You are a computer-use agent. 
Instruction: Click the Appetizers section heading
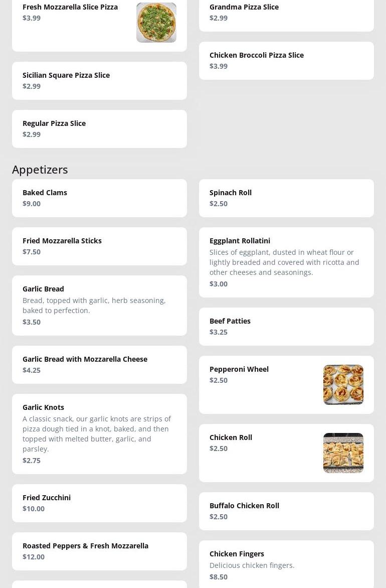[40, 170]
